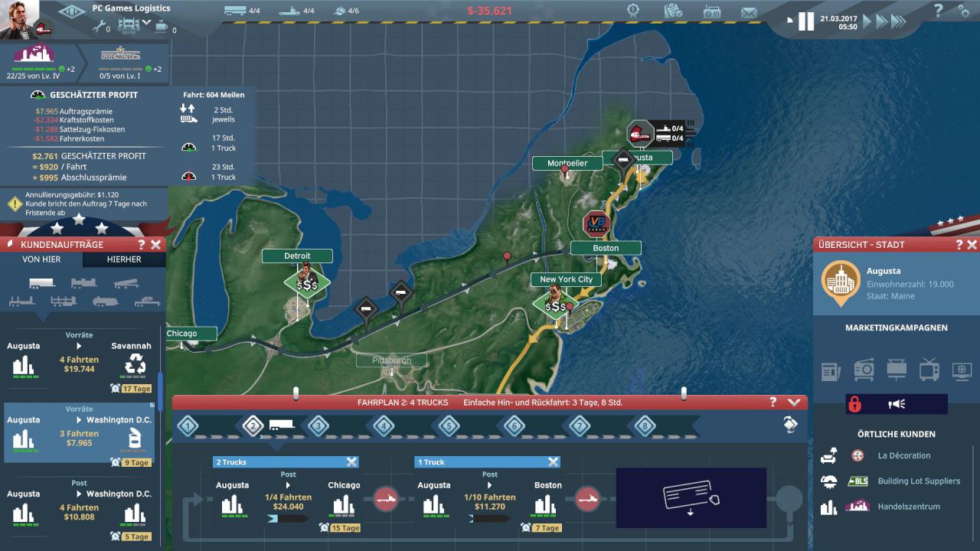Click the Montpelier city label
The width and height of the screenshot is (980, 551).
pyautogui.click(x=567, y=163)
